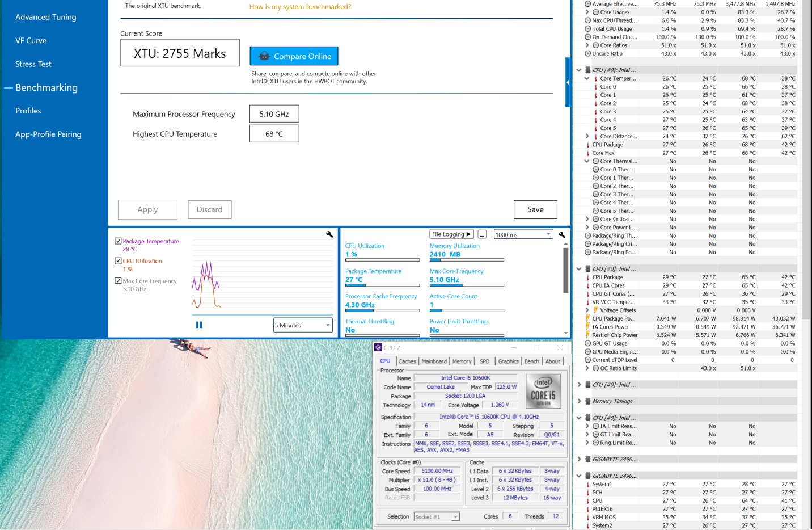Click the Save button in XTU

[x=535, y=209]
